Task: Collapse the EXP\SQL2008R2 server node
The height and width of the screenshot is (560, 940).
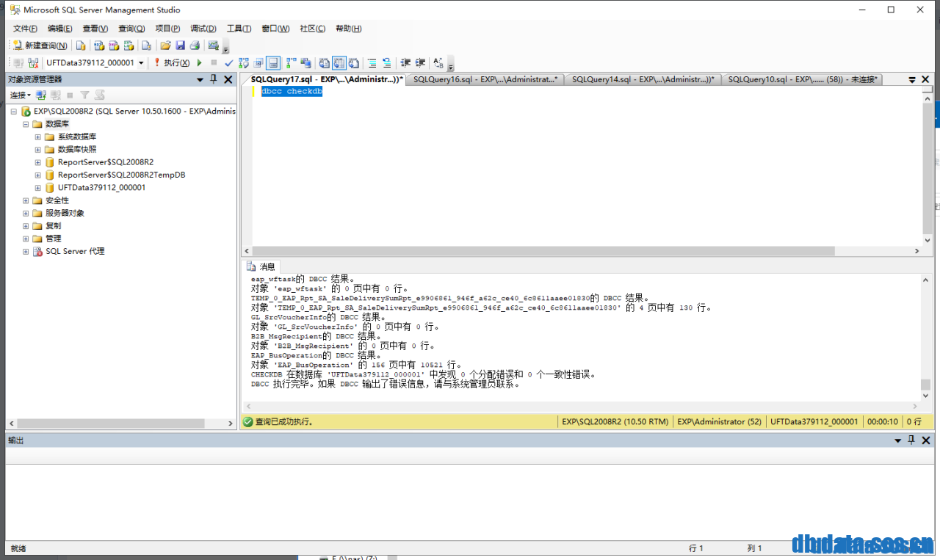Action: (x=13, y=112)
